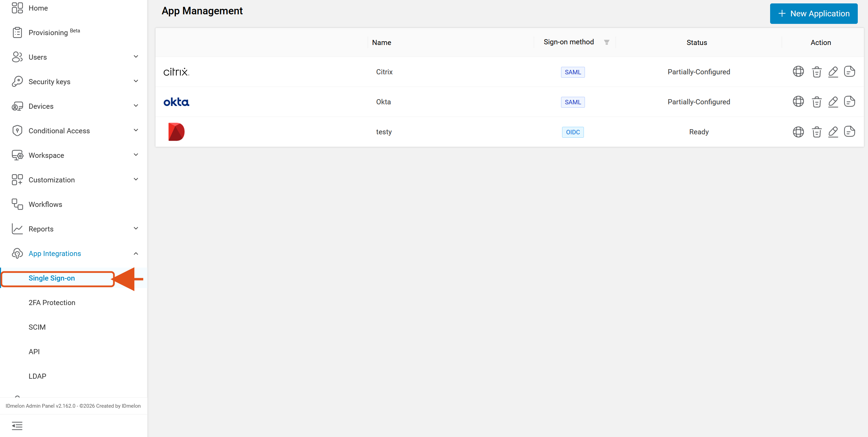Image resolution: width=868 pixels, height=437 pixels.
Task: Open the globe icon for testy
Action: pyautogui.click(x=798, y=132)
